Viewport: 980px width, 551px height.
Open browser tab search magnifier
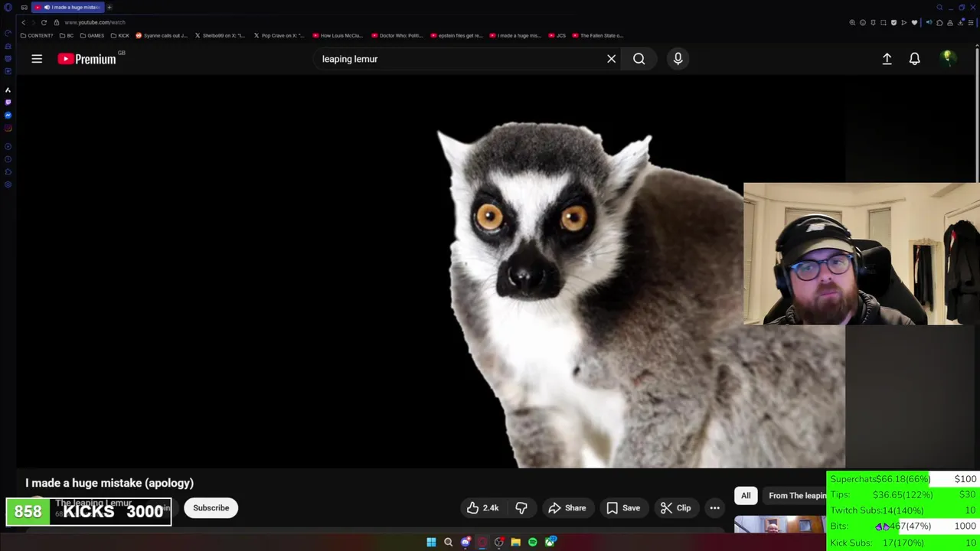tap(939, 7)
